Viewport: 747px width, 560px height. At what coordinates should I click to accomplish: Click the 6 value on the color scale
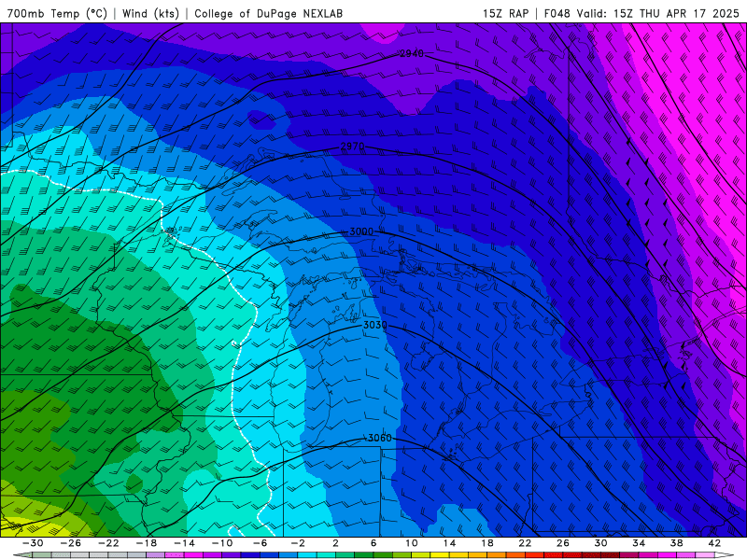coord(373,543)
